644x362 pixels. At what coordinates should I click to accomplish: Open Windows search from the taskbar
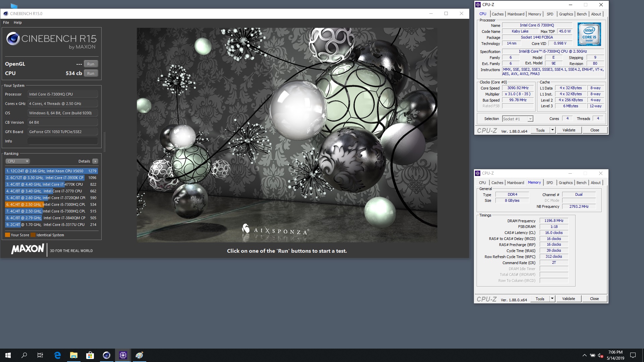(24, 355)
